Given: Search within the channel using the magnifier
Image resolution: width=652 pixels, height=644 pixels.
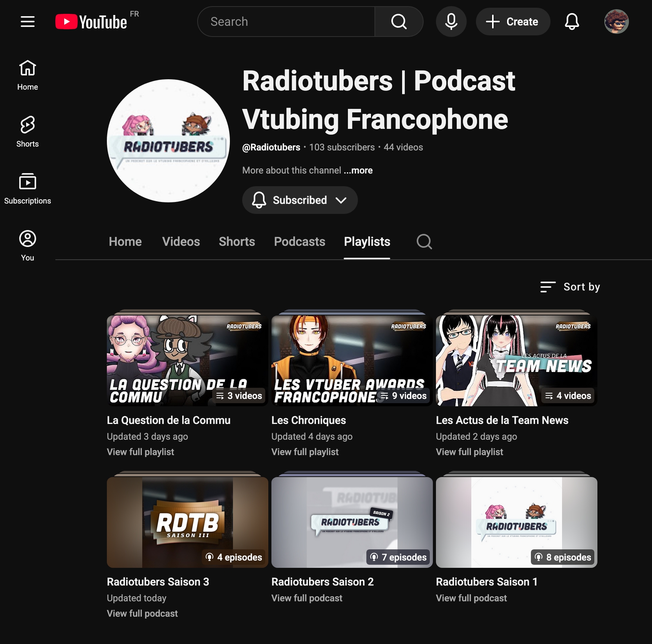Looking at the screenshot, I should point(424,242).
